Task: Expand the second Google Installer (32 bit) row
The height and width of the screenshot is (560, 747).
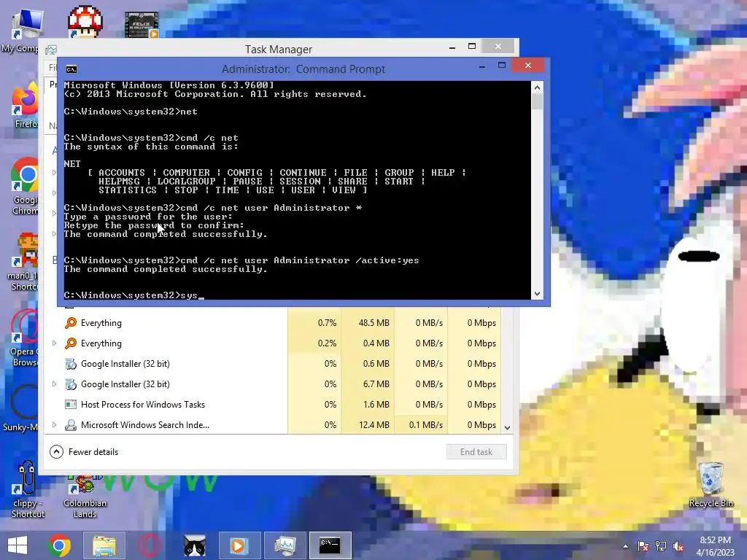Action: click(54, 384)
